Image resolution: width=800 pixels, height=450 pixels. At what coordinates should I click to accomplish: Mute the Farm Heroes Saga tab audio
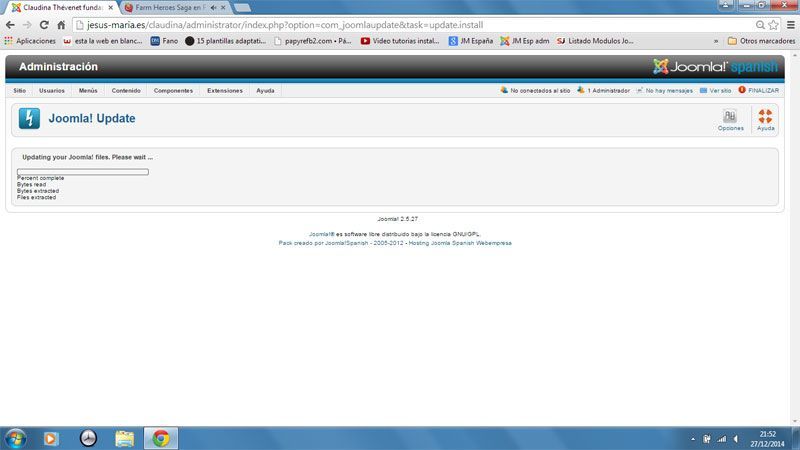pyautogui.click(x=213, y=8)
